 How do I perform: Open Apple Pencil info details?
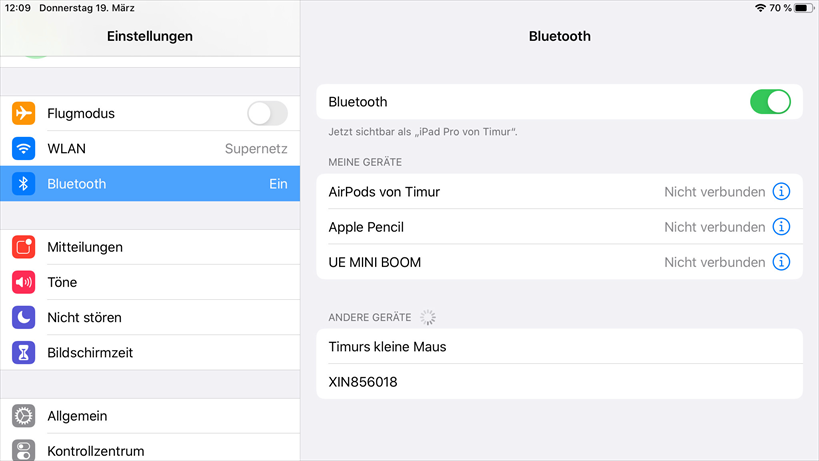781,227
